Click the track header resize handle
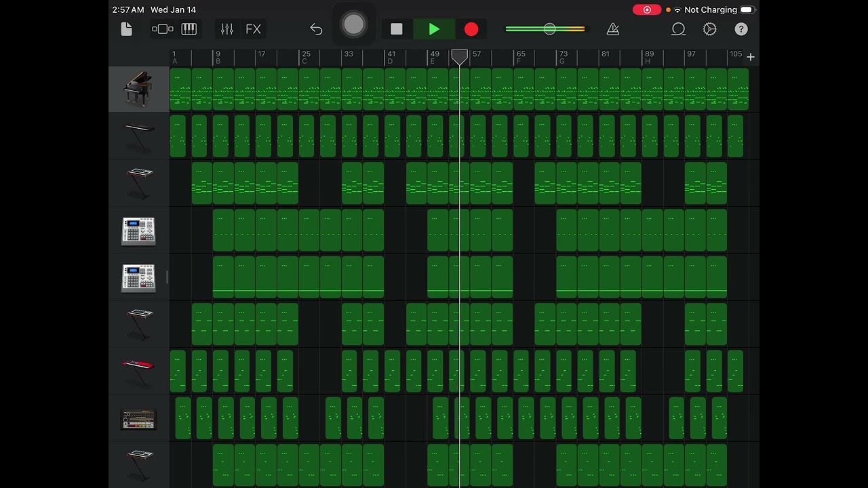Screen dimensions: 868x488 tap(167, 277)
